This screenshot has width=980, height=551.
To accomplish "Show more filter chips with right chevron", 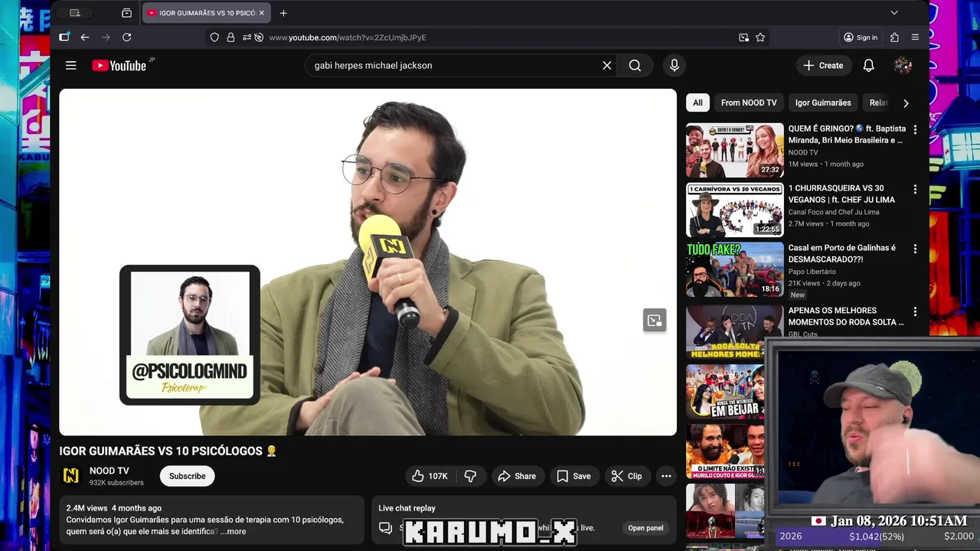I will point(906,103).
